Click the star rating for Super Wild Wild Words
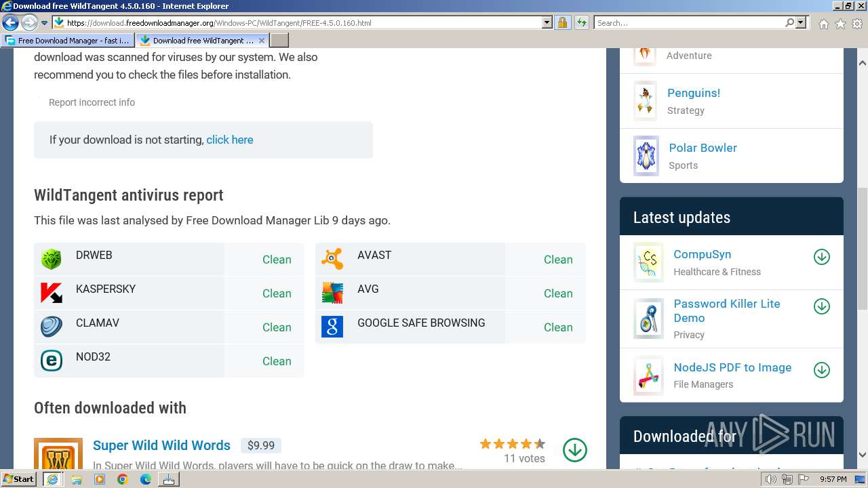The width and height of the screenshot is (868, 488). click(x=513, y=444)
